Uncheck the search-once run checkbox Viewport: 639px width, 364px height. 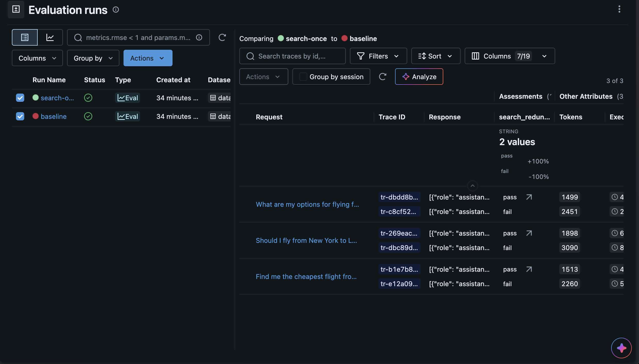coord(20,98)
